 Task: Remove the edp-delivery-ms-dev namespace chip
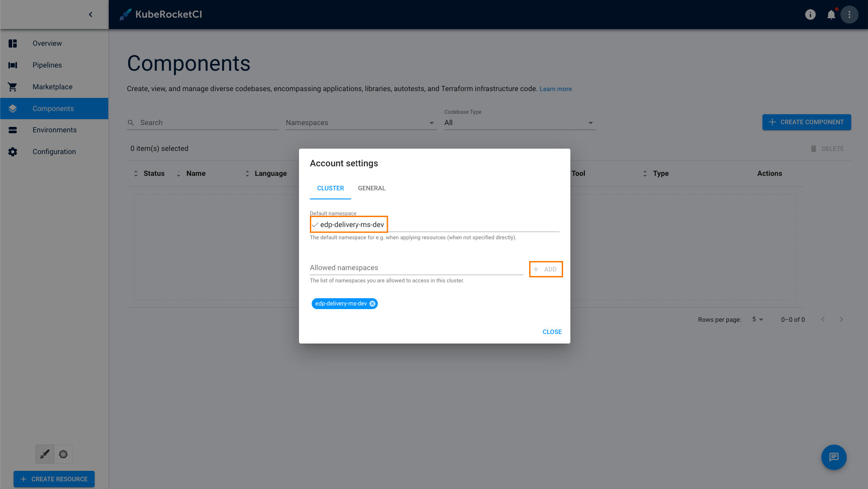(372, 304)
